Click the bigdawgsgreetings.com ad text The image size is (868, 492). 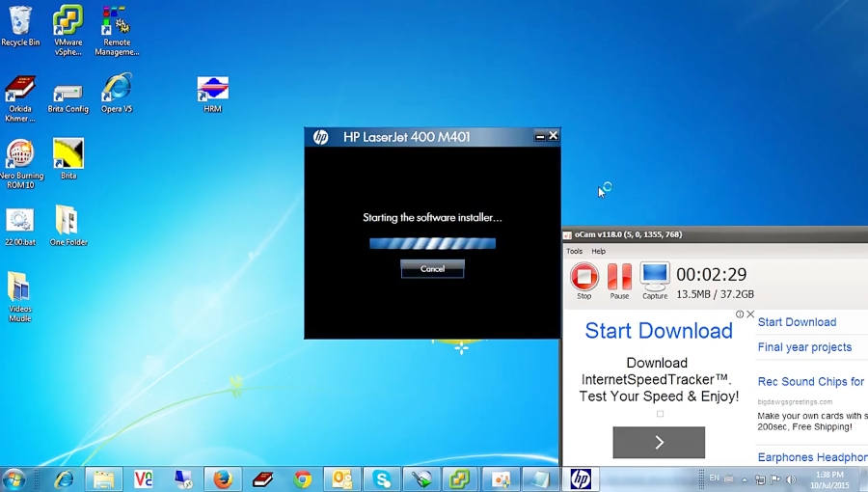click(795, 401)
